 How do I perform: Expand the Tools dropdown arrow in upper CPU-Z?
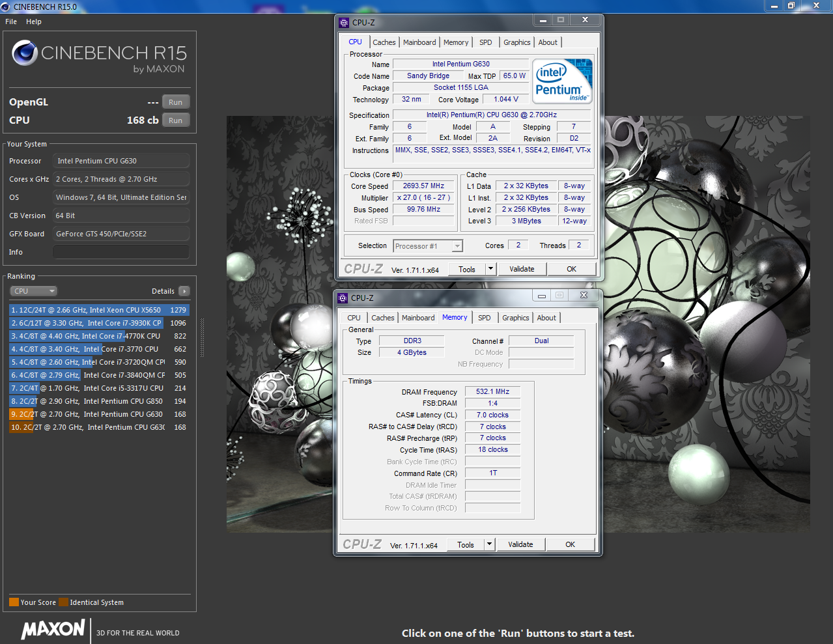(x=490, y=269)
